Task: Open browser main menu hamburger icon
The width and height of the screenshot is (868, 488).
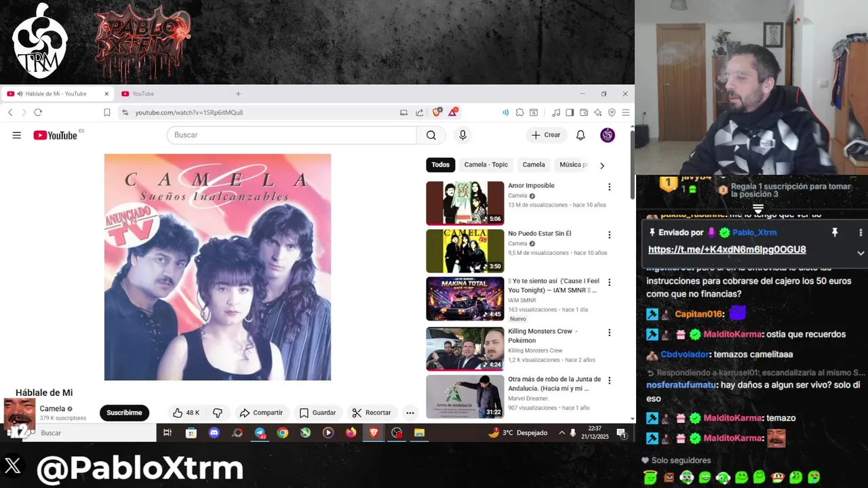Action: pos(625,113)
